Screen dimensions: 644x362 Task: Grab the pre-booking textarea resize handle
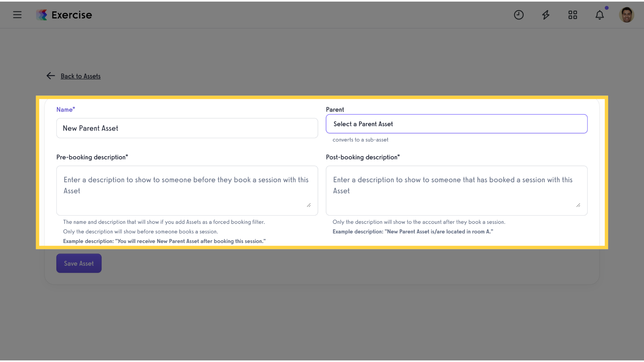309,205
